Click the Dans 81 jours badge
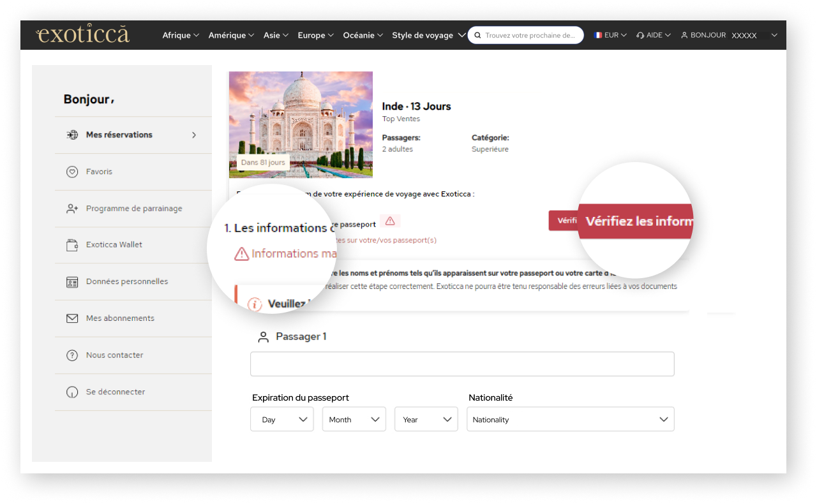The height and width of the screenshot is (504, 817). tap(263, 162)
